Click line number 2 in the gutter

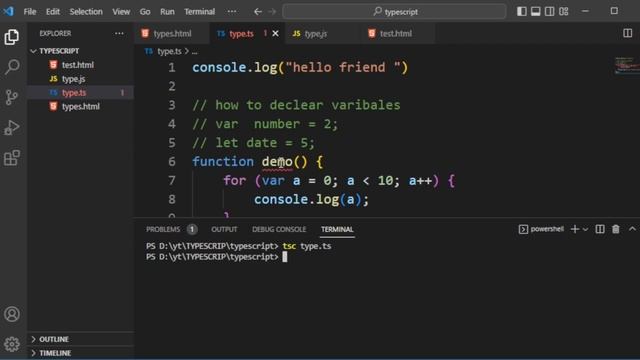click(x=172, y=86)
